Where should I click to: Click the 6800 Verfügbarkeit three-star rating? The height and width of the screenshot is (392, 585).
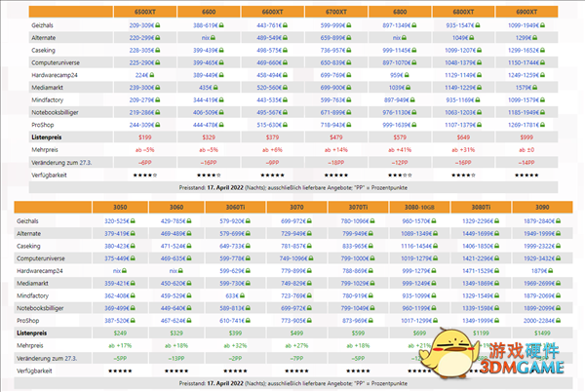point(400,175)
